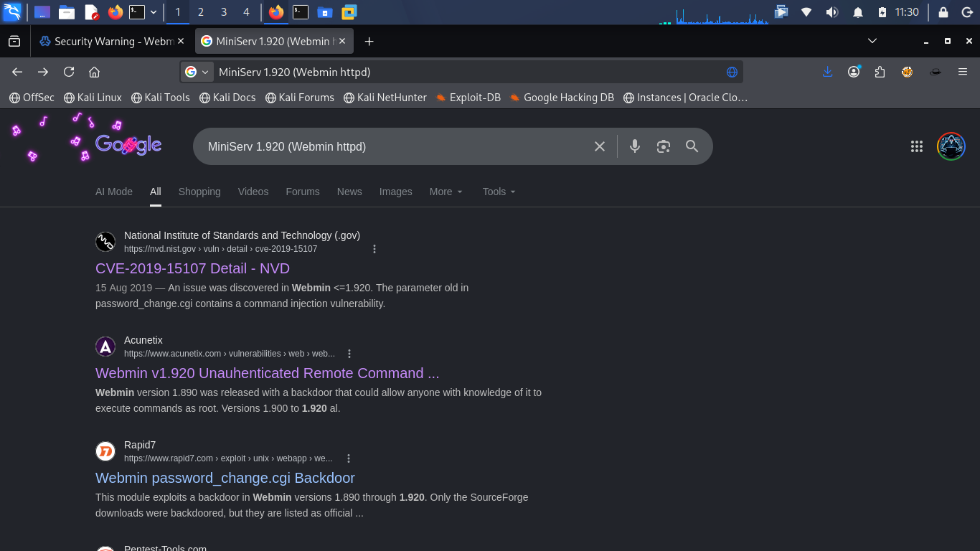Open the Google apps grid
This screenshot has width=980, height=551.
(916, 146)
